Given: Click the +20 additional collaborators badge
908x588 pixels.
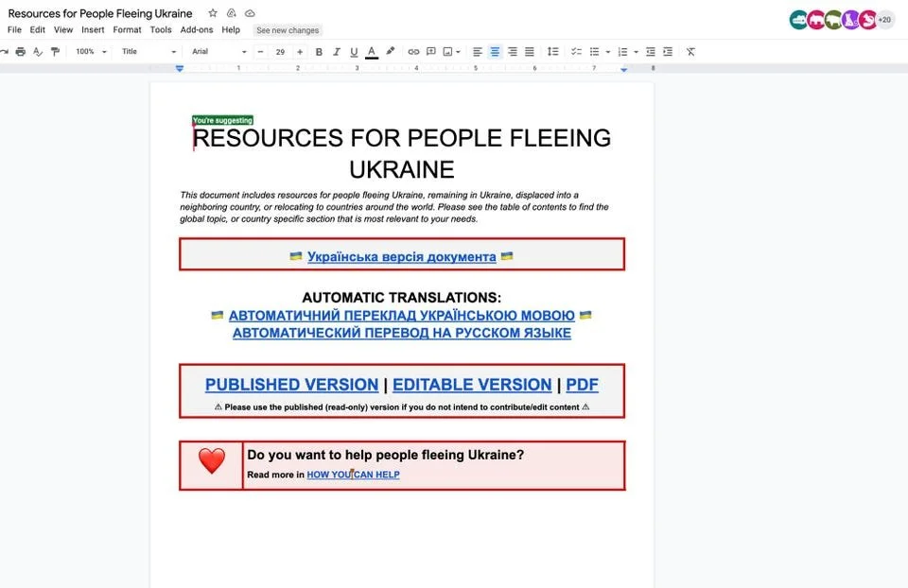Looking at the screenshot, I should 885,20.
